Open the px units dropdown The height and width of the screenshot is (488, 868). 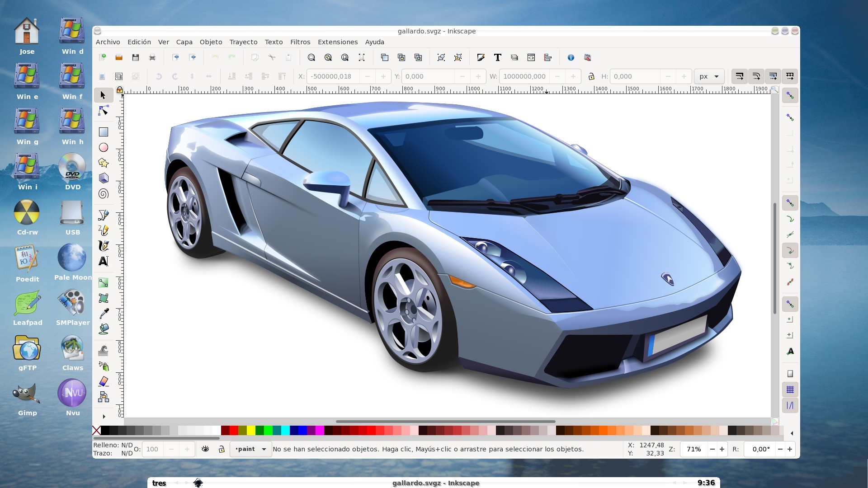(x=709, y=76)
